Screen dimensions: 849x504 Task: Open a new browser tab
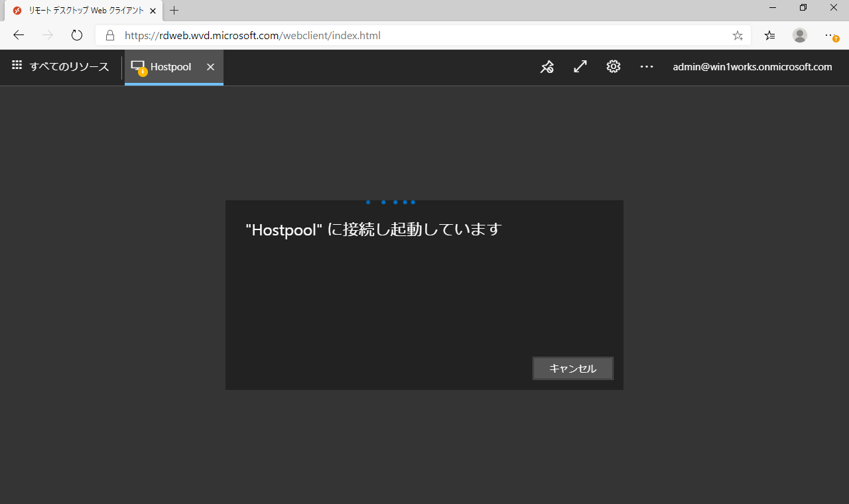coord(174,11)
